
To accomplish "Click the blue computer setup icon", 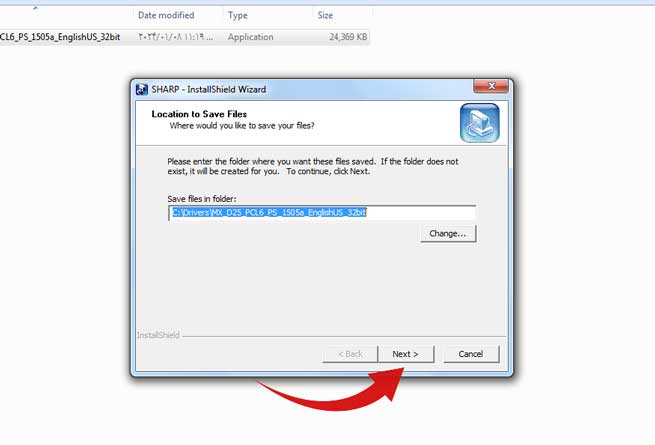I will [x=480, y=123].
